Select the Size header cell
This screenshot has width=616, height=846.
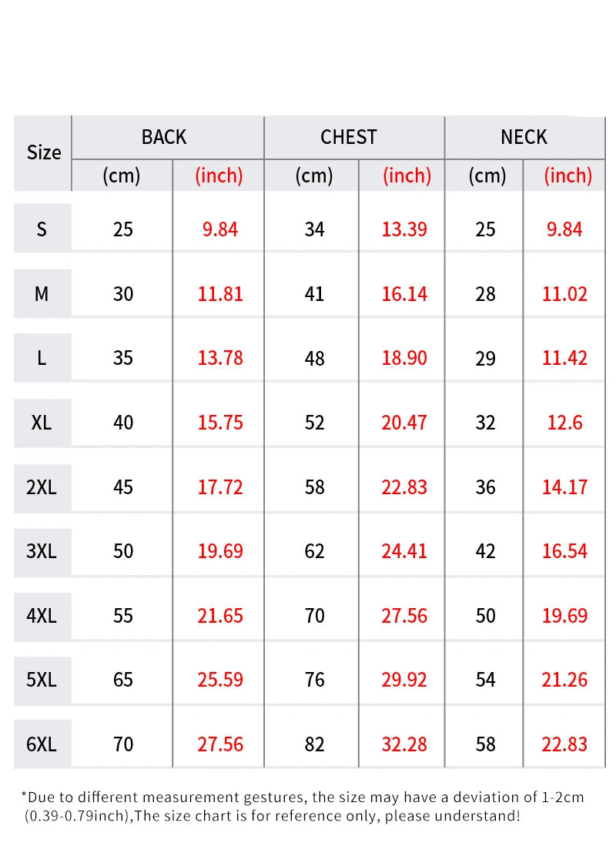point(43,152)
